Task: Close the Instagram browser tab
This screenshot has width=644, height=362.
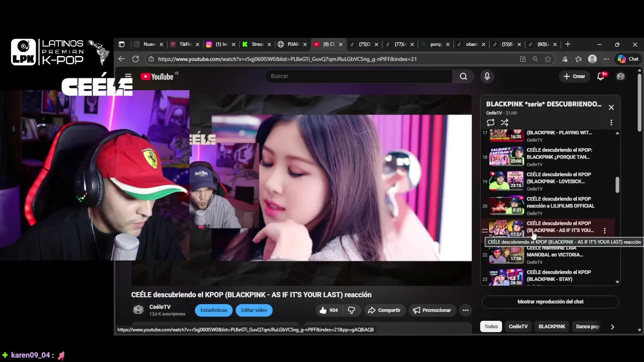Action: (234, 44)
